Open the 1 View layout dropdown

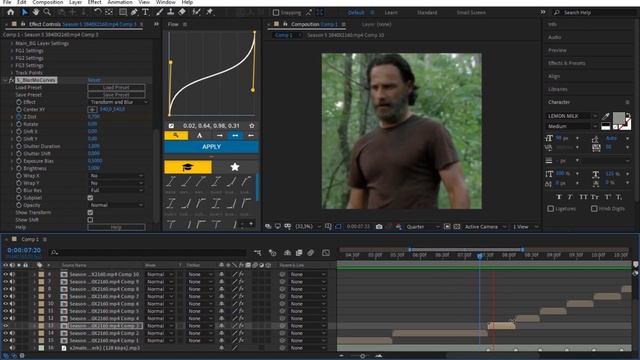point(526,227)
